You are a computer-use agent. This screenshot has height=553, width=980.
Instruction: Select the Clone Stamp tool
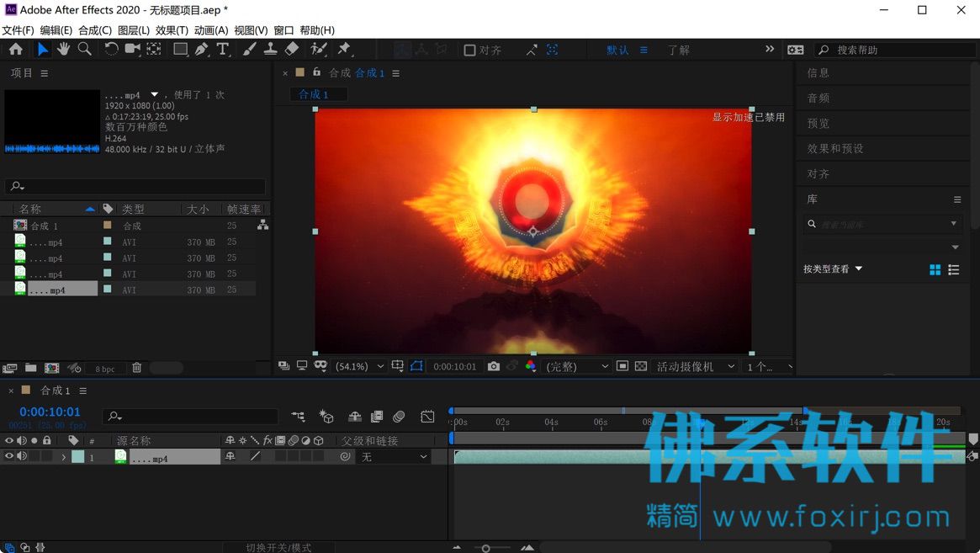[x=270, y=50]
